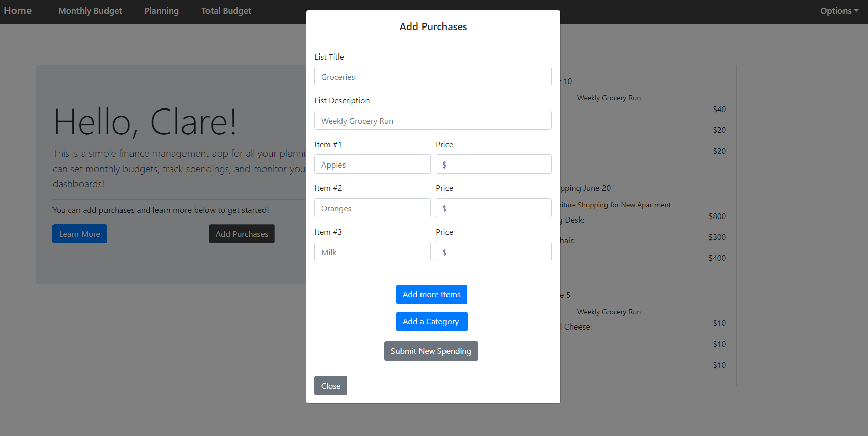Click the List Title dropdown-style input field

tap(433, 76)
